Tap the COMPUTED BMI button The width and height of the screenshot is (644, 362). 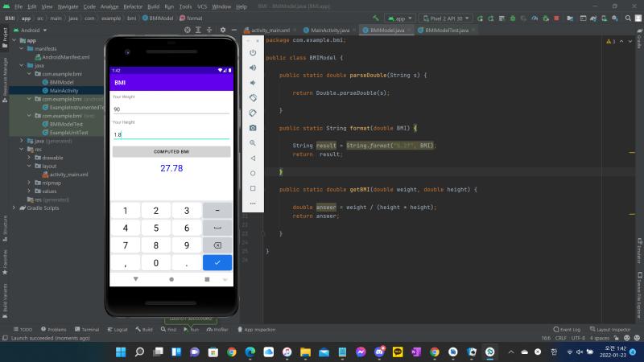click(171, 151)
